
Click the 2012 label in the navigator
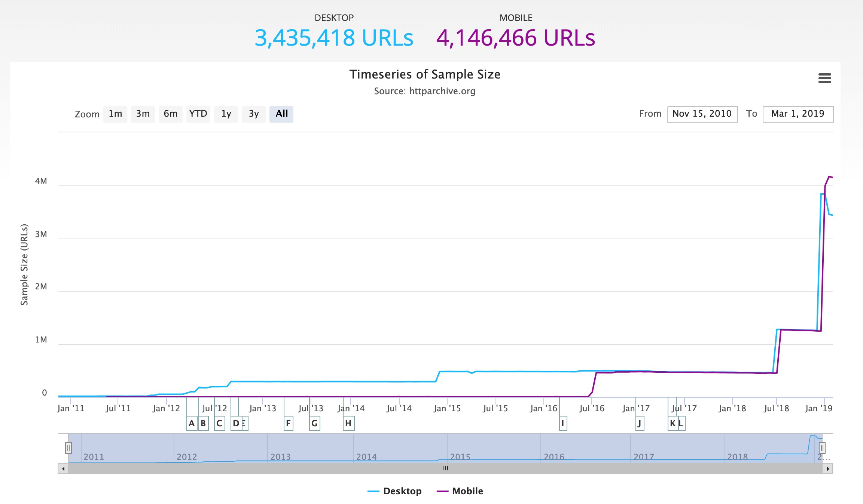pyautogui.click(x=186, y=457)
